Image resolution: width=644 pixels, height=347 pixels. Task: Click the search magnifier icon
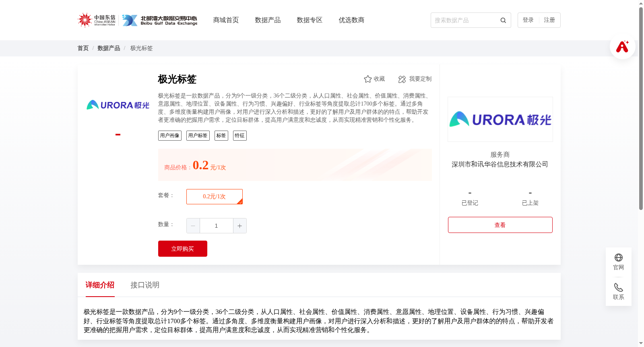point(503,20)
